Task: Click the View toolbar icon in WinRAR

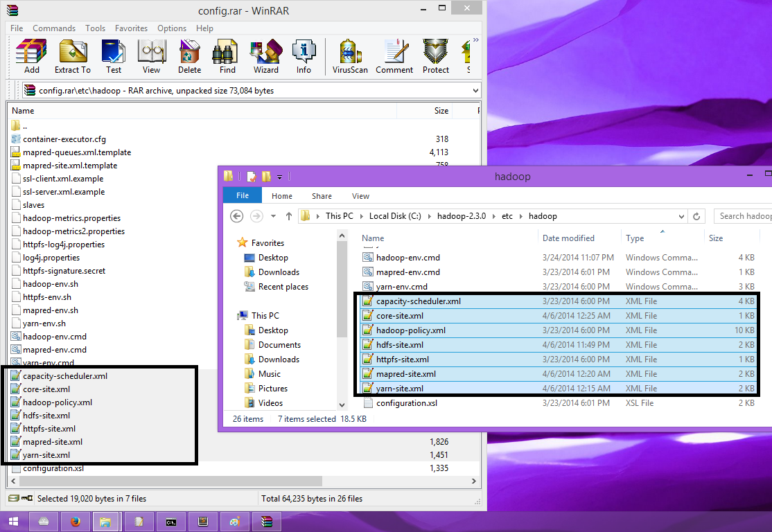Action: [x=152, y=57]
